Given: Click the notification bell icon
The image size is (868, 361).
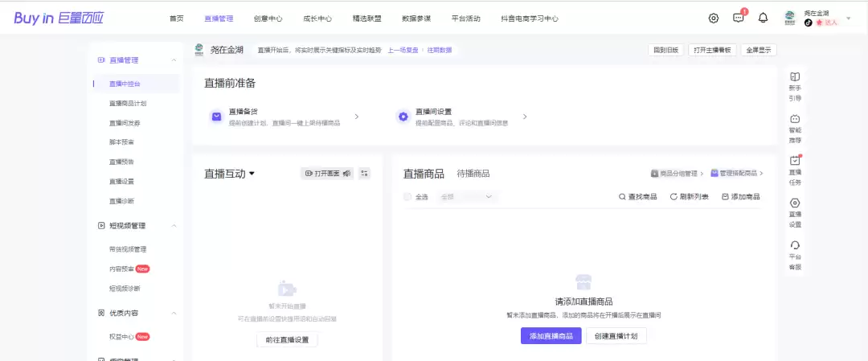Looking at the screenshot, I should pos(763,18).
